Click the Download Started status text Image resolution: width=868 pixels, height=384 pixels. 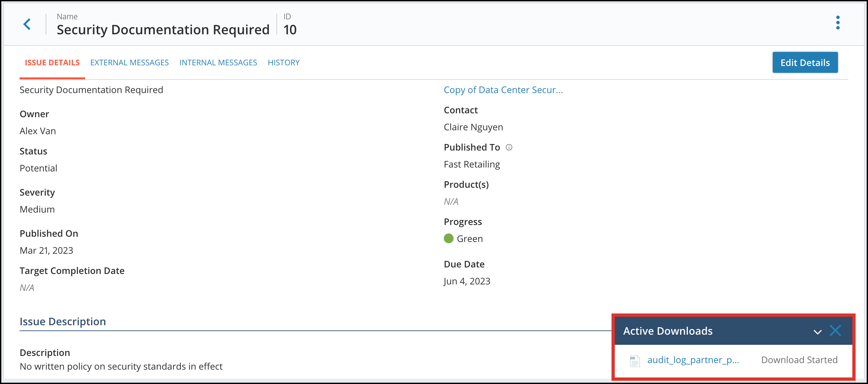(x=799, y=360)
